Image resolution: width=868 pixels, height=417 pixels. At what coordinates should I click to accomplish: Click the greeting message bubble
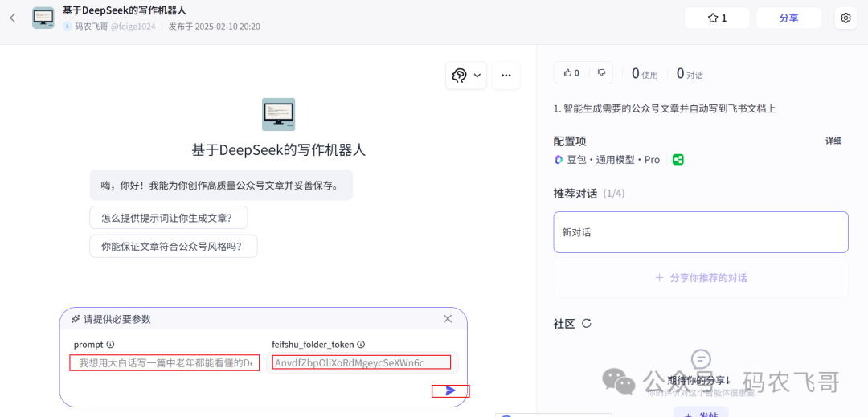(x=222, y=186)
